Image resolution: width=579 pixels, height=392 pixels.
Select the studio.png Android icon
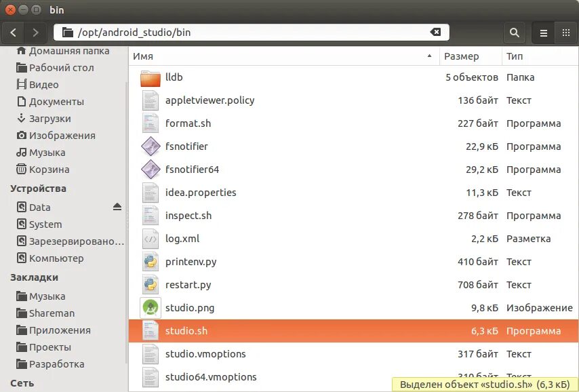(x=150, y=308)
